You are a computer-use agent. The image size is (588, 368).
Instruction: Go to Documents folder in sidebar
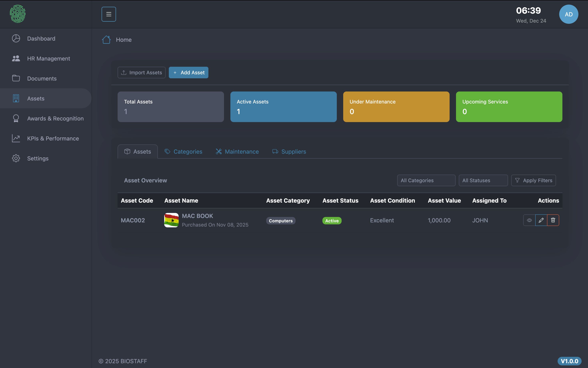pos(41,78)
